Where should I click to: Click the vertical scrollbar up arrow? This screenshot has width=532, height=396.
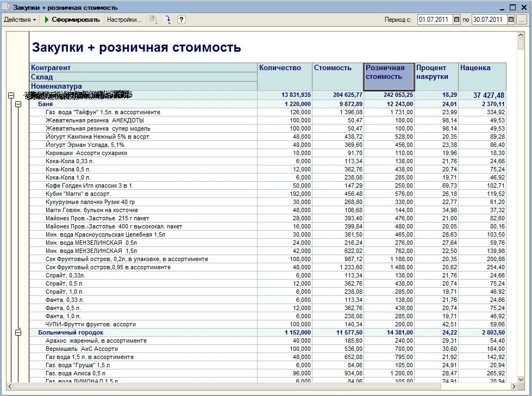click(x=521, y=35)
